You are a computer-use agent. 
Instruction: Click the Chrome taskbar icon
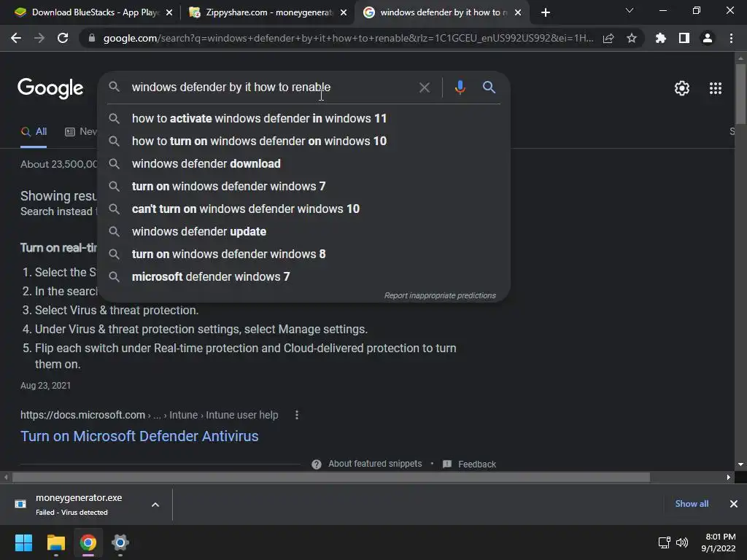[88, 542]
